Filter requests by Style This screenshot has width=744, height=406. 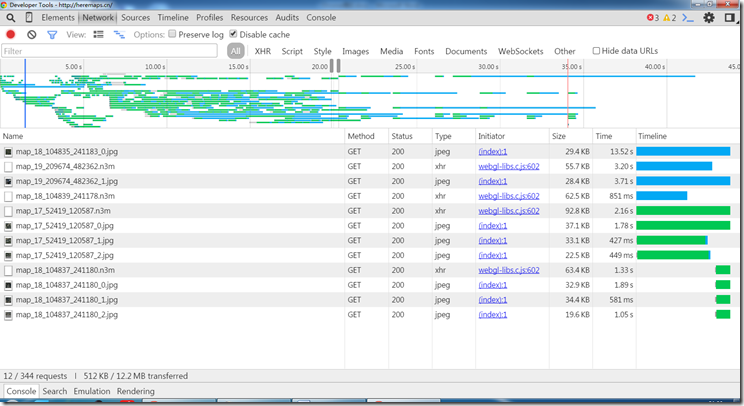(x=322, y=51)
